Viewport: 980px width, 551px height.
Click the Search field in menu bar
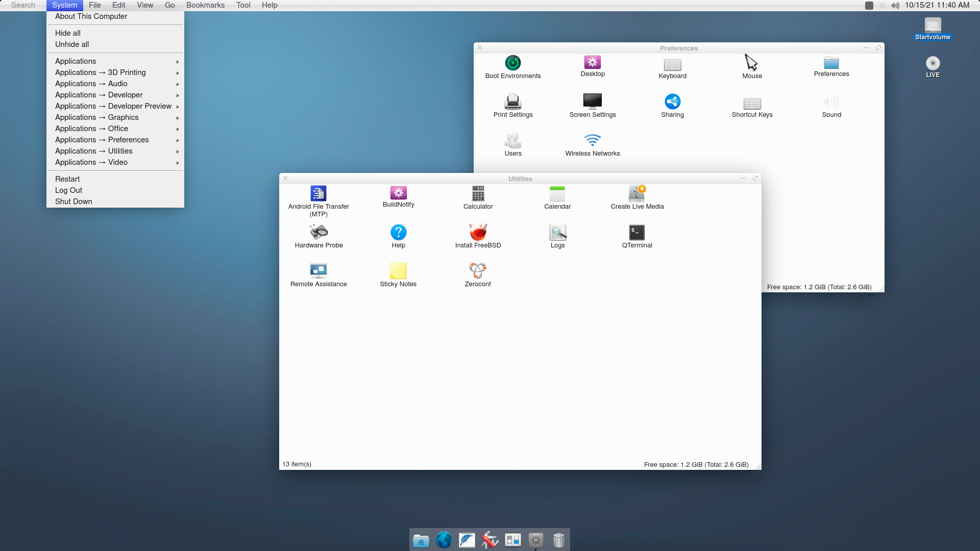pos(23,5)
